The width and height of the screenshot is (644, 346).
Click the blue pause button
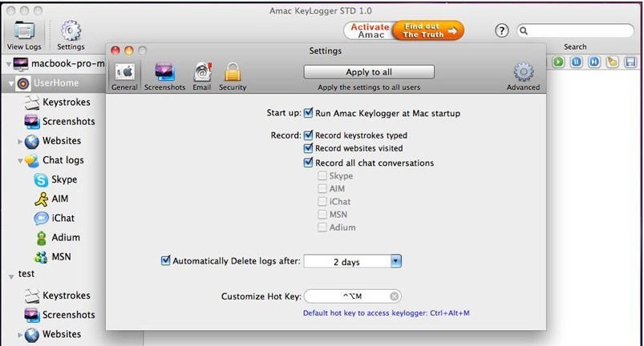click(577, 62)
